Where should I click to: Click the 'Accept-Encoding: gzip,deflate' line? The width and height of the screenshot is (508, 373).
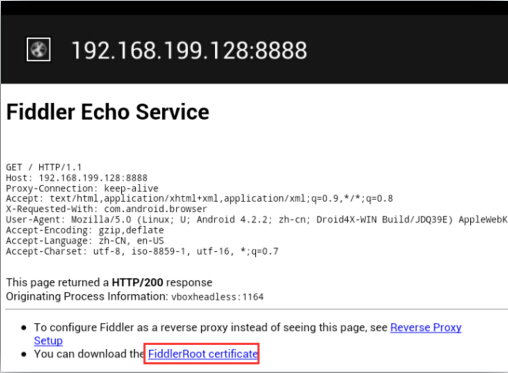coord(85,230)
